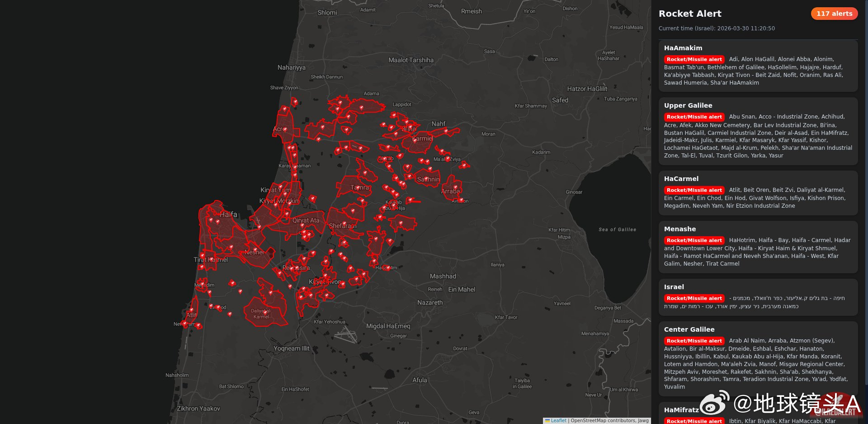Click the Yesud HaMaala map label
The width and height of the screenshot is (868, 424).
tap(626, 27)
